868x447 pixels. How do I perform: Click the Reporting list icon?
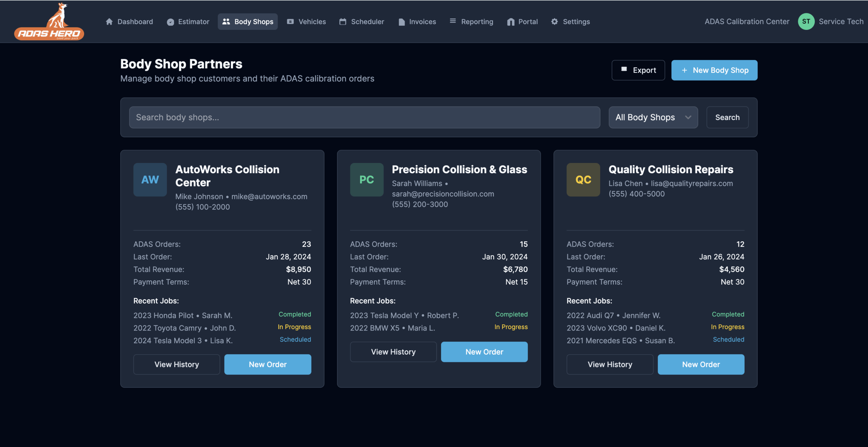point(453,21)
